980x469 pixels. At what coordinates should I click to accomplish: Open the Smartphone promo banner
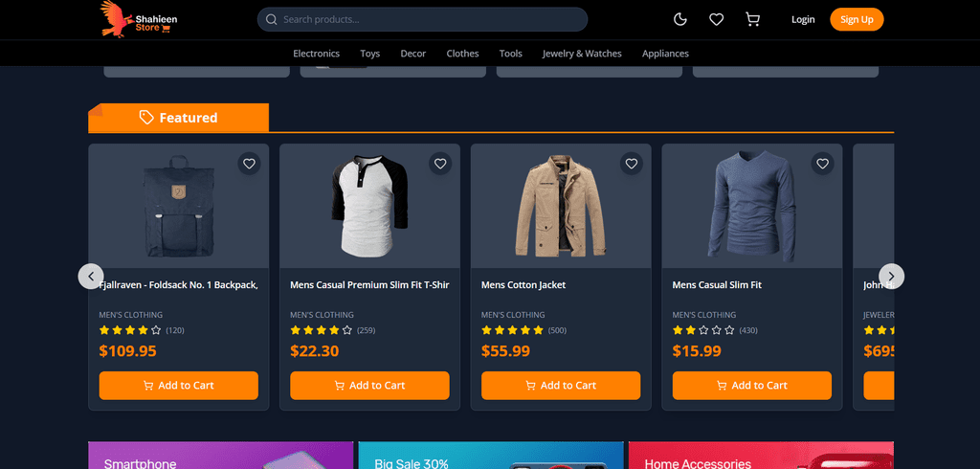point(221,456)
